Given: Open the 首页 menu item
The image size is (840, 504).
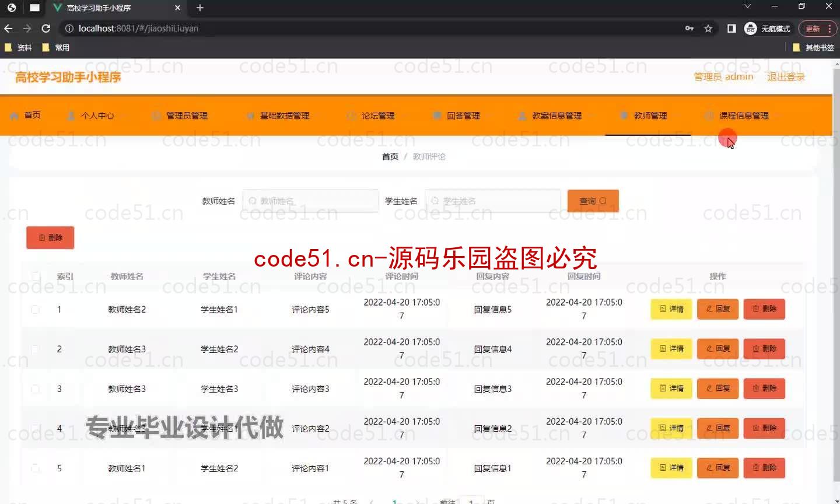Looking at the screenshot, I should tap(26, 116).
